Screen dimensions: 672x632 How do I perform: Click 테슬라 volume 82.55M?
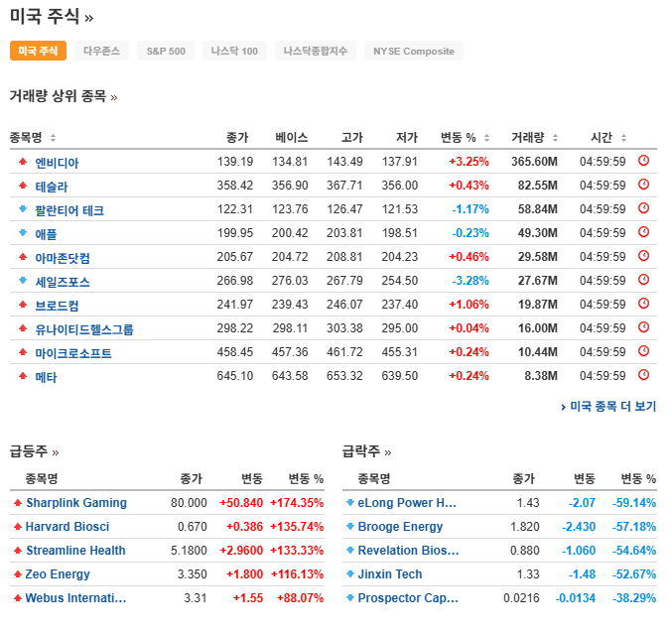[x=538, y=186]
